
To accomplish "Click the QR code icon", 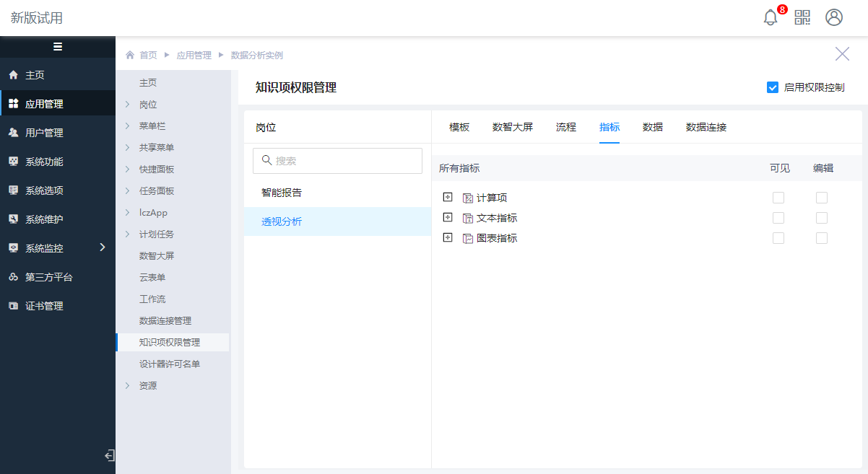I will pos(802,17).
